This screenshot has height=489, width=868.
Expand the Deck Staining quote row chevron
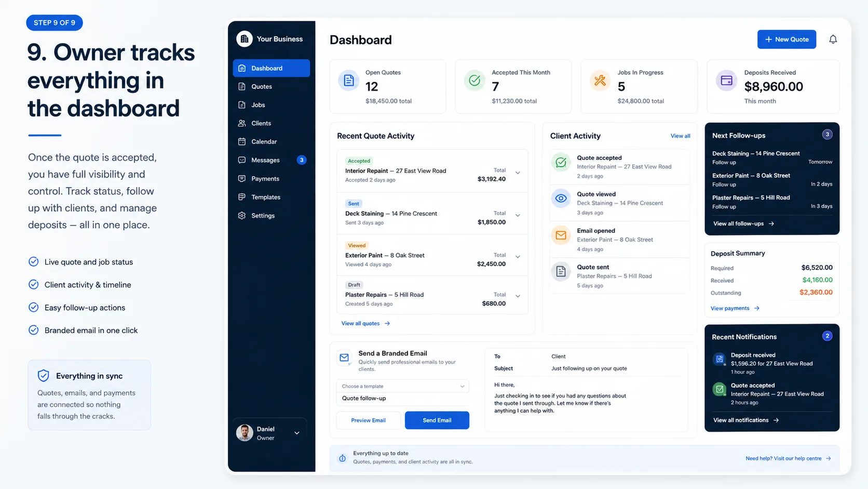click(x=518, y=216)
